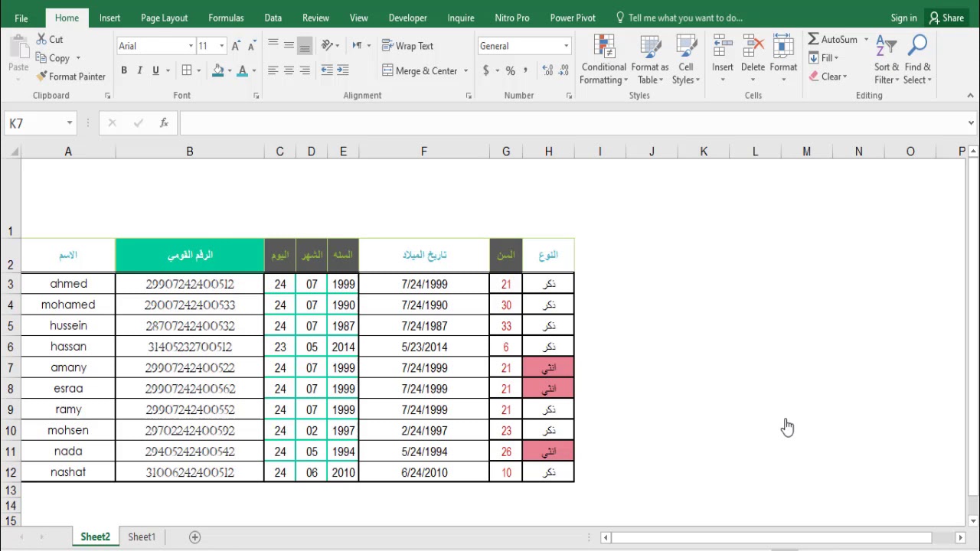This screenshot has width=980, height=551.
Task: Switch to Formulas tab
Action: pyautogui.click(x=226, y=18)
